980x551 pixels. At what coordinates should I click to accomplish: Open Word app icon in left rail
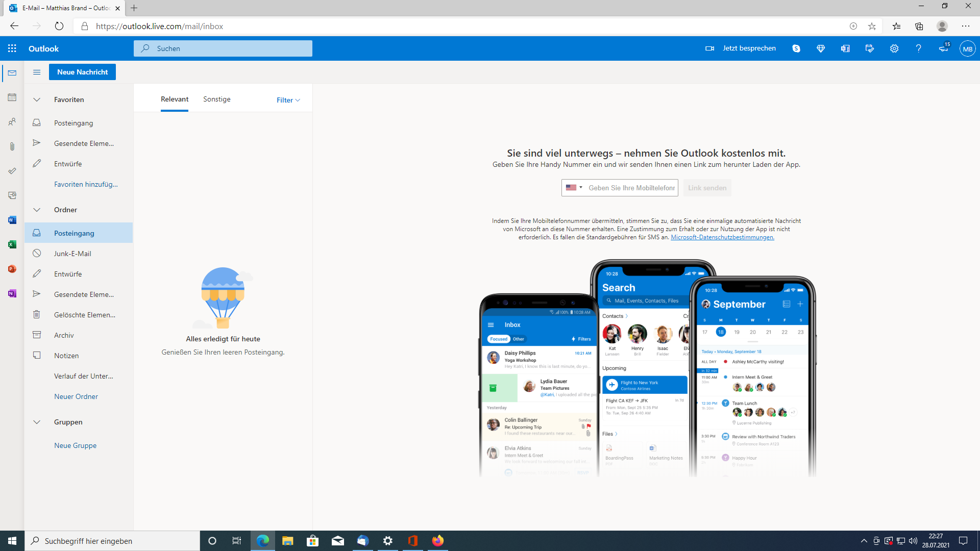(12, 220)
